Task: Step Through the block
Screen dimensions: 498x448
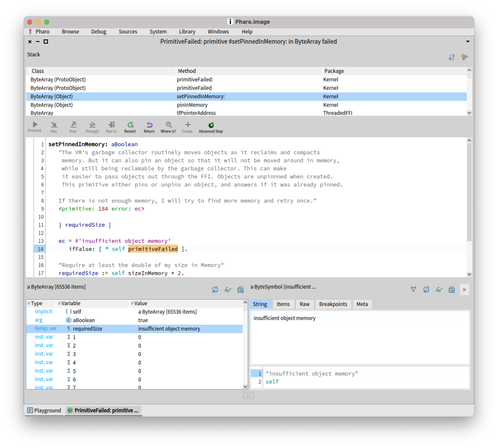Action: (92, 127)
